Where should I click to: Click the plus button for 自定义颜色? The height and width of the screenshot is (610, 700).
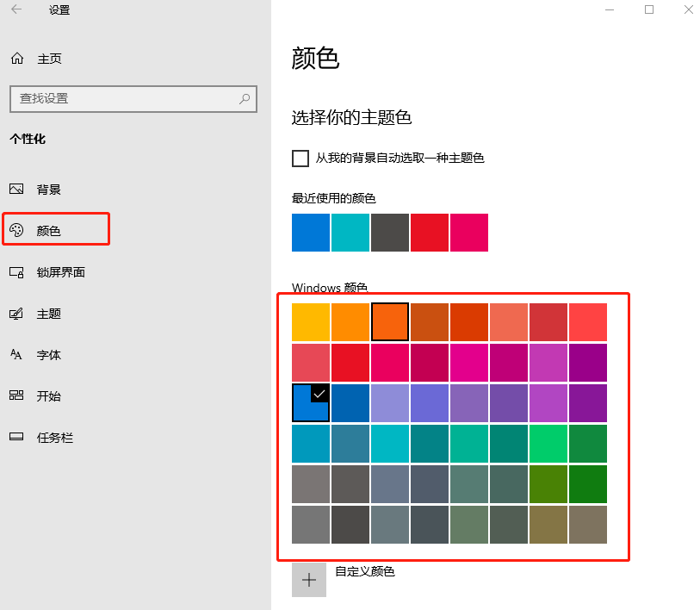tap(309, 579)
